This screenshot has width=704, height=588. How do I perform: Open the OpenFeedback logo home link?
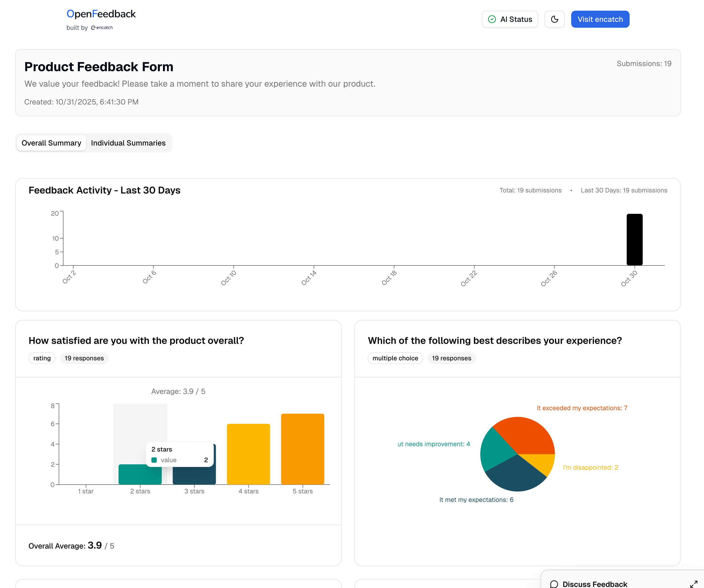tap(101, 14)
